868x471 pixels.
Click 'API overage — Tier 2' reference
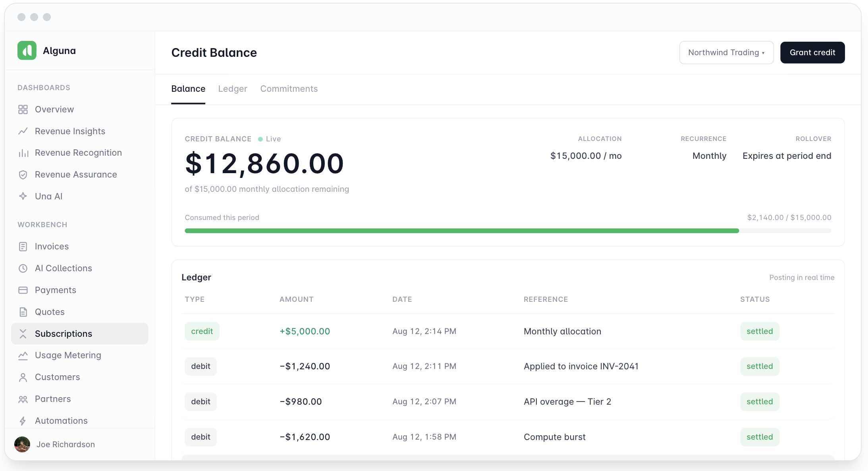click(x=567, y=402)
